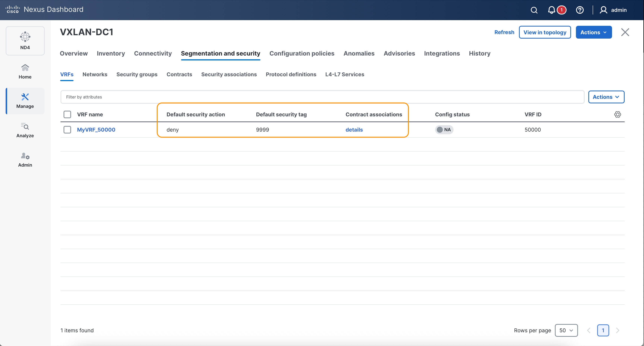
Task: Switch to the Anomalies tab
Action: [x=359, y=53]
